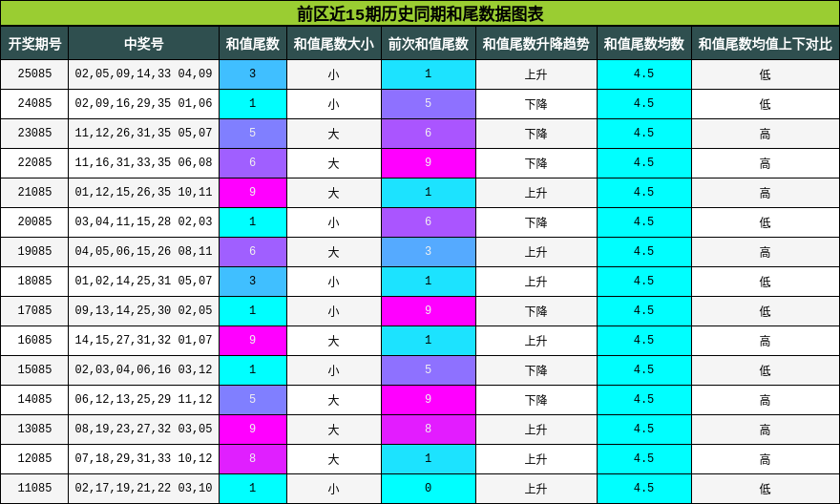Click 前次和值尾数 cell 0 in row 11085
The image size is (840, 504).
[428, 488]
